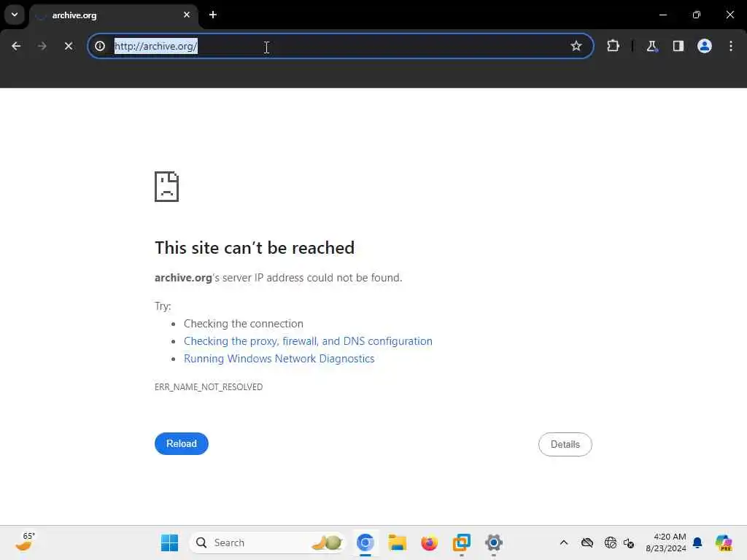Image resolution: width=747 pixels, height=560 pixels.
Task: View site information icon in address bar
Action: coord(100,46)
